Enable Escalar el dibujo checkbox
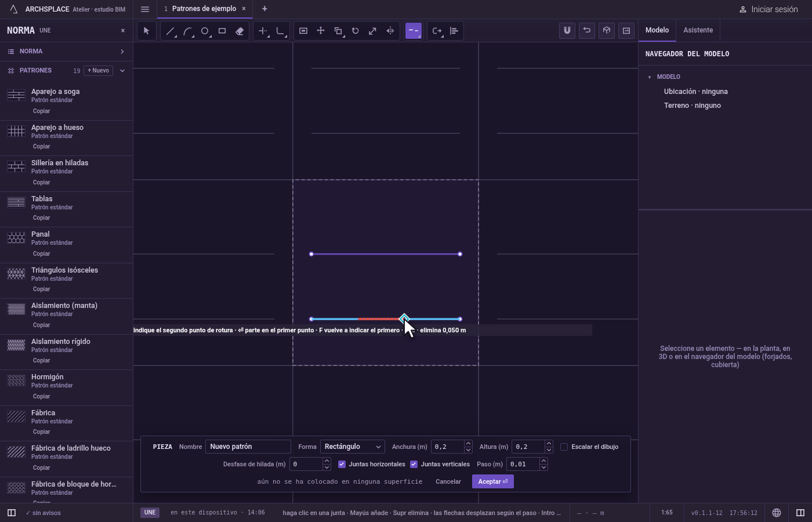This screenshot has width=812, height=522. point(564,447)
